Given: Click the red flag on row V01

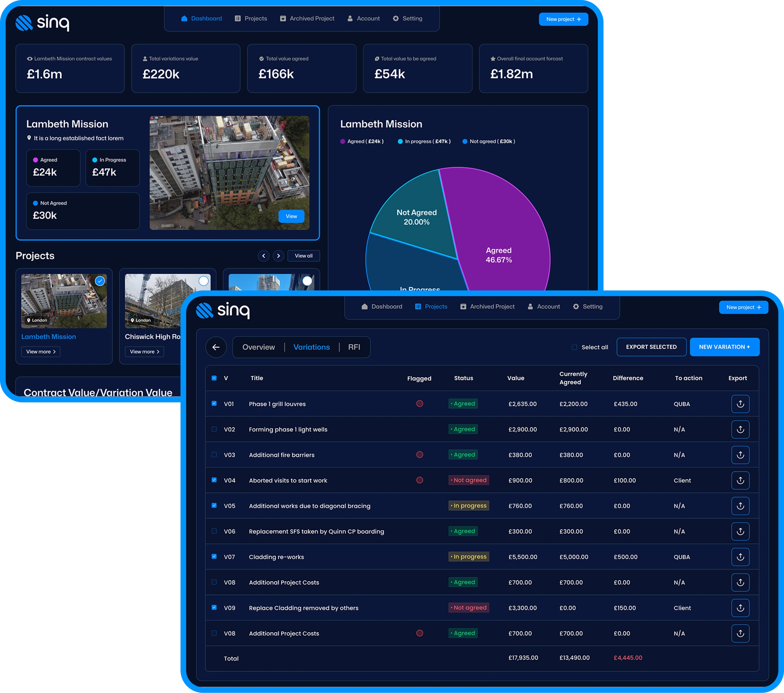Looking at the screenshot, I should click(419, 404).
